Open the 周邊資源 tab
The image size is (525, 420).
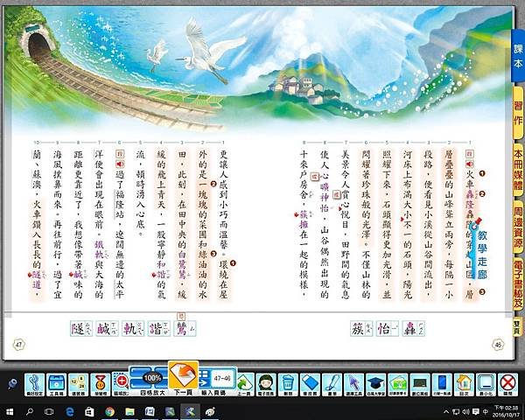pos(518,227)
